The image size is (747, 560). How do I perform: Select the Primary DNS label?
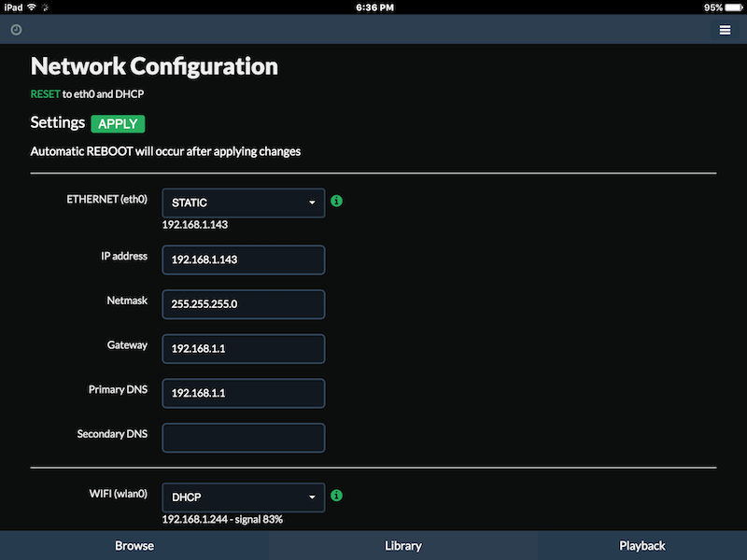[118, 389]
